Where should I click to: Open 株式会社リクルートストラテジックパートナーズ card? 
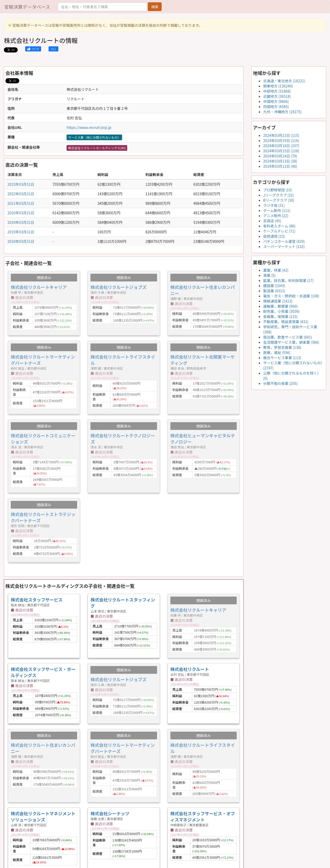tap(43, 517)
